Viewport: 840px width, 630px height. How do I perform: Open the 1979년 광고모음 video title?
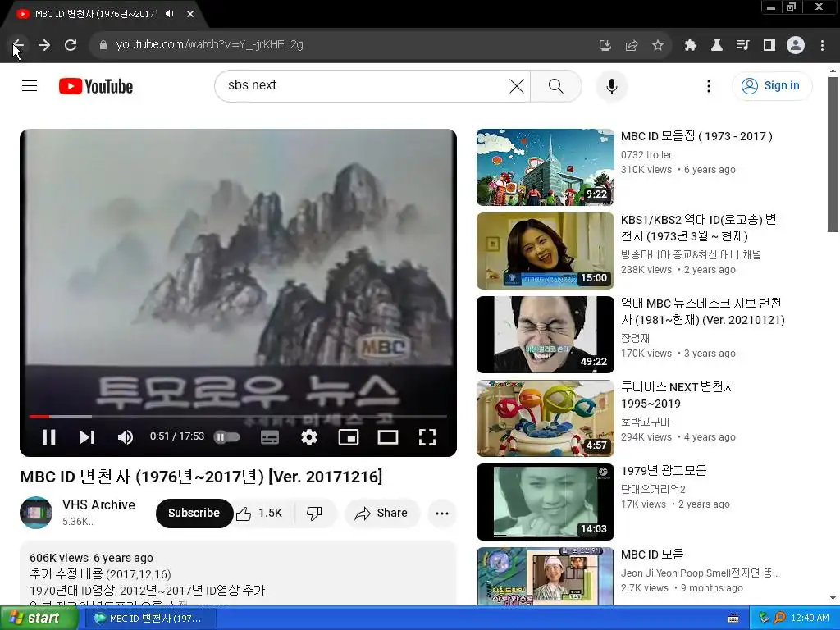(664, 470)
